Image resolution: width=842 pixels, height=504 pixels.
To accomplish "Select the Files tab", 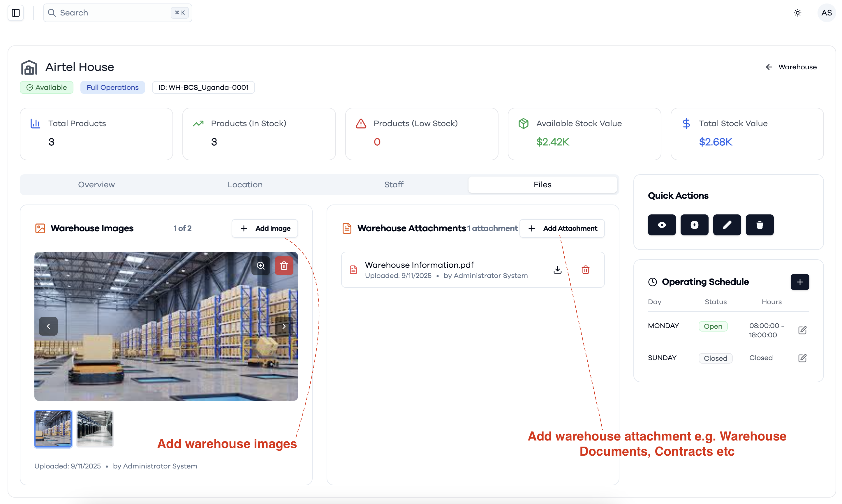I will pyautogui.click(x=542, y=184).
